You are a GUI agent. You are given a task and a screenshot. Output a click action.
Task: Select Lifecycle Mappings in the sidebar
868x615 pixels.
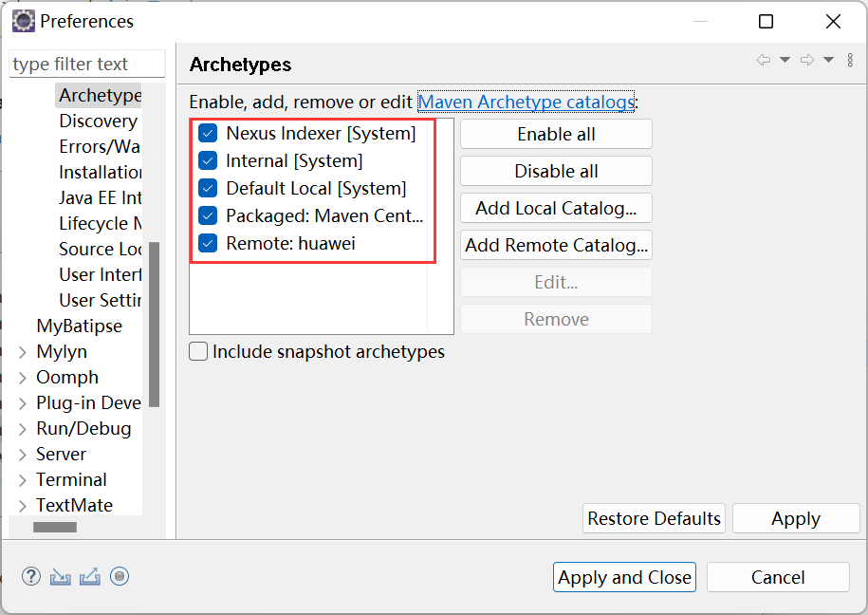(99, 223)
